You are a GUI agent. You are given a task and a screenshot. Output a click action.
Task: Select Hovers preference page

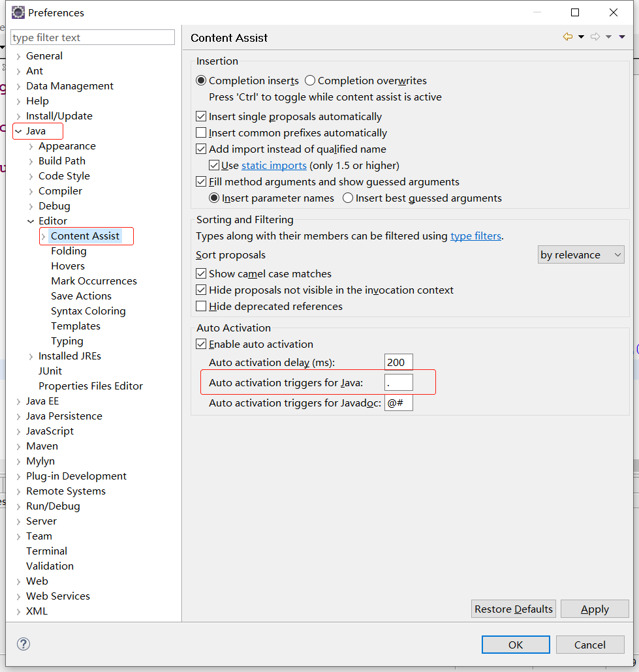68,266
